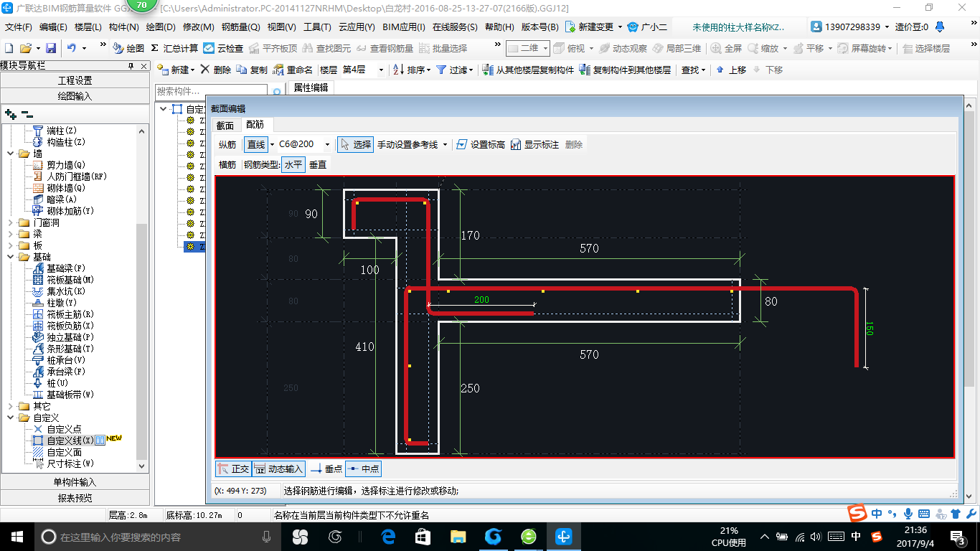Viewport: 980px width, 551px height.
Task: Click the 新建变更 button
Action: (x=594, y=27)
